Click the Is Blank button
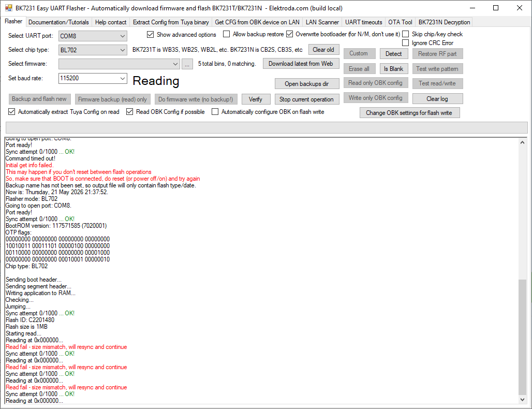 (394, 69)
